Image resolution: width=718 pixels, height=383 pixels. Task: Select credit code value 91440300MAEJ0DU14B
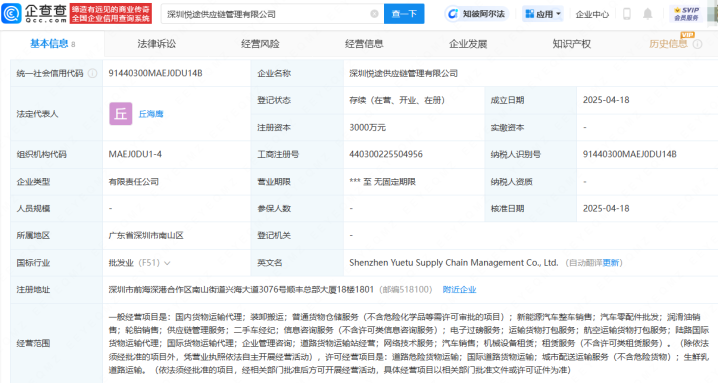(x=155, y=73)
